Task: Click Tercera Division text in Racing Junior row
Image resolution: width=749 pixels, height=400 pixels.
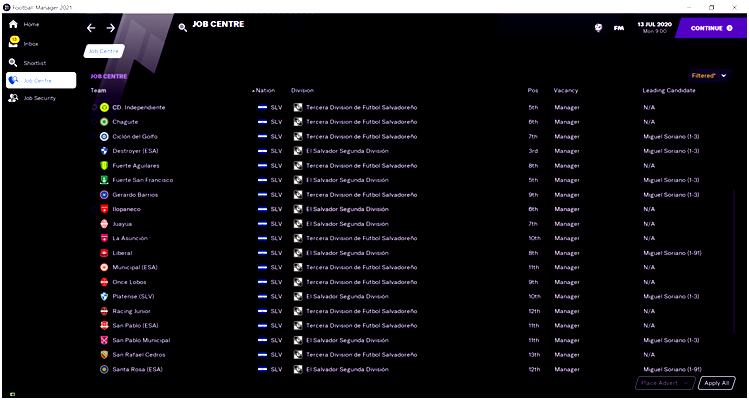Action: (362, 311)
